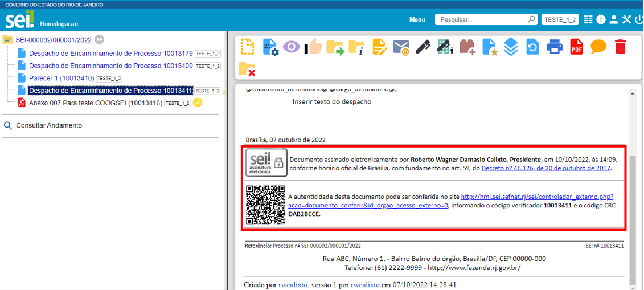The image size is (644, 290).
Task: Click the folder with red X icon
Action: [x=247, y=69]
